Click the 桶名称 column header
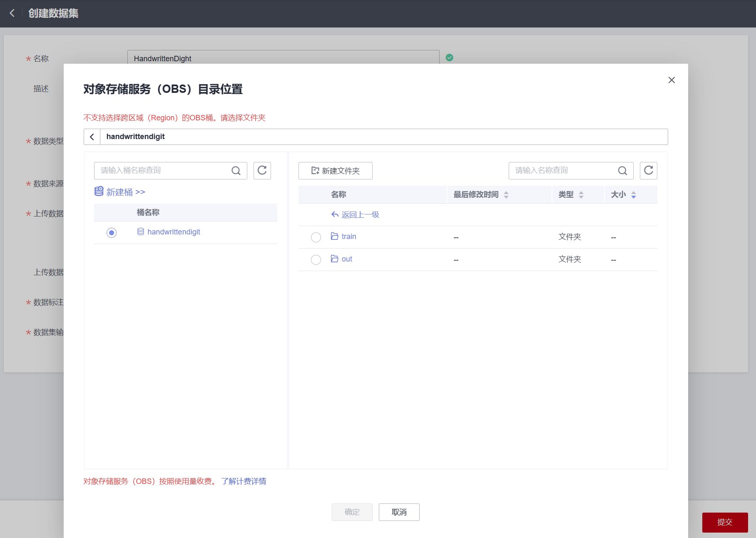This screenshot has height=538, width=756. [148, 212]
